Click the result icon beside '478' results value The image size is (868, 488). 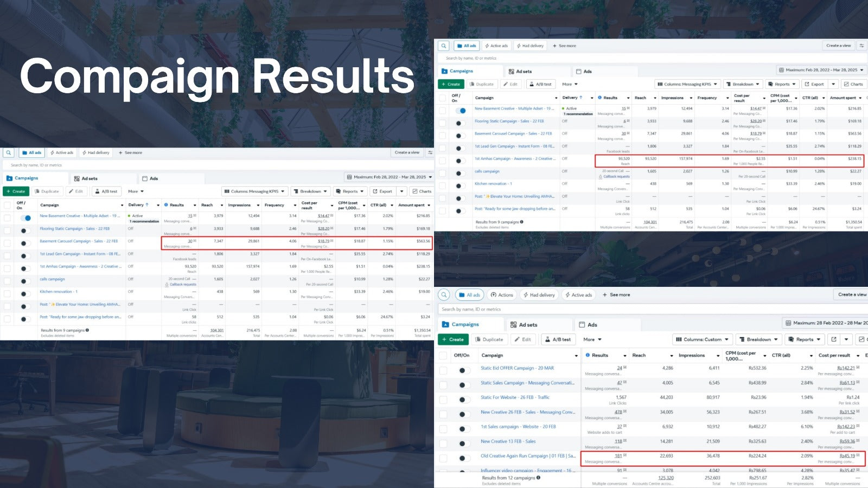tap(625, 412)
